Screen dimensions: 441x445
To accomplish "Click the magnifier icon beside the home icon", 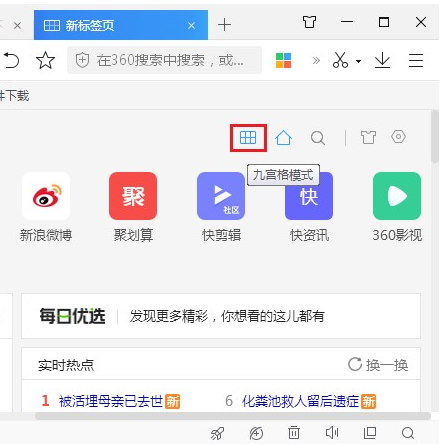I will coord(318,138).
